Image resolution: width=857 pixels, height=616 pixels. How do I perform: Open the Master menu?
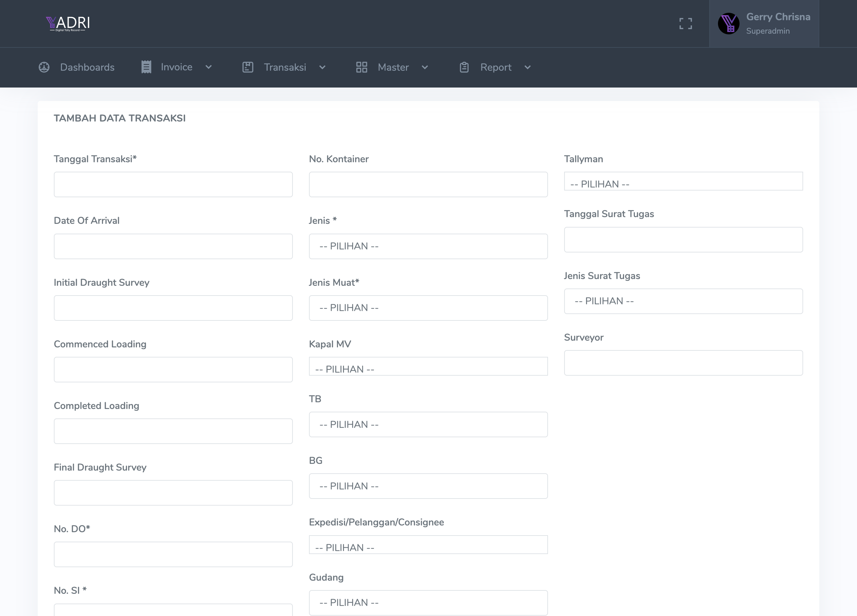[393, 67]
